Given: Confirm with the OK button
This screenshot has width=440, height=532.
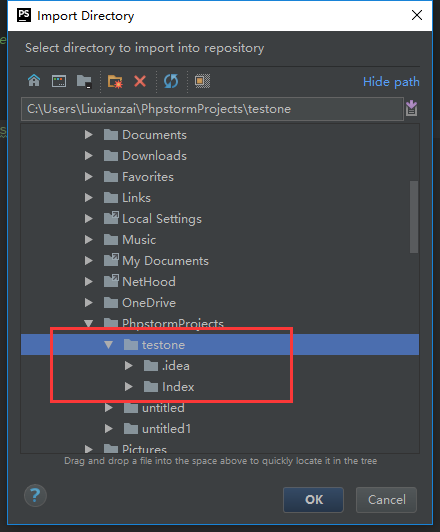Looking at the screenshot, I should pyautogui.click(x=313, y=500).
